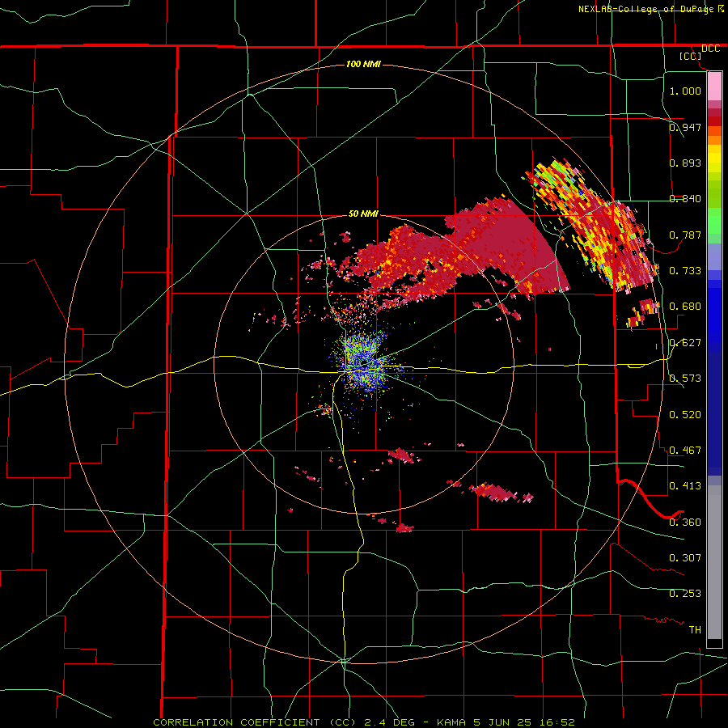
Task: Click the 0.520 legend value
Action: (x=685, y=414)
